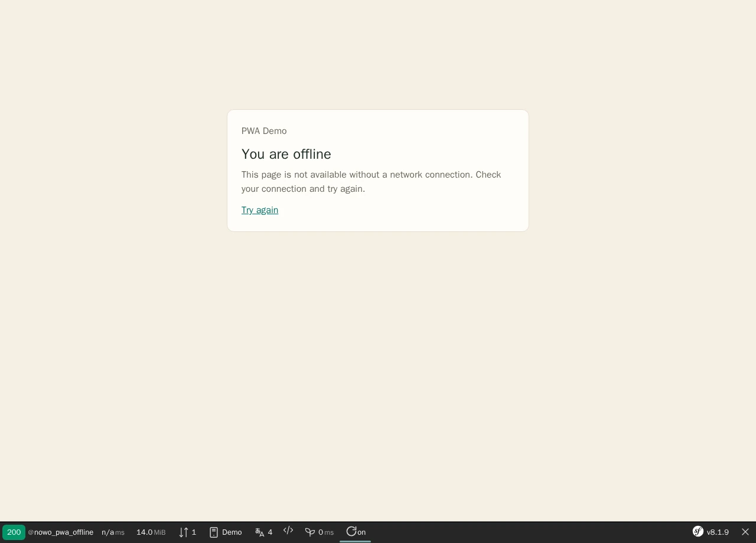Click the 14.0 MiB memory usage

(x=151, y=532)
